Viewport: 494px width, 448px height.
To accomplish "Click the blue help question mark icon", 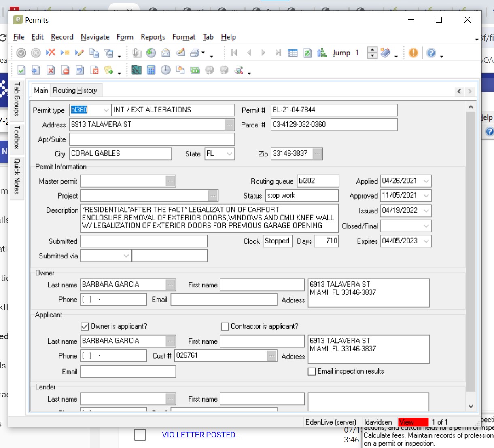I will pyautogui.click(x=431, y=53).
